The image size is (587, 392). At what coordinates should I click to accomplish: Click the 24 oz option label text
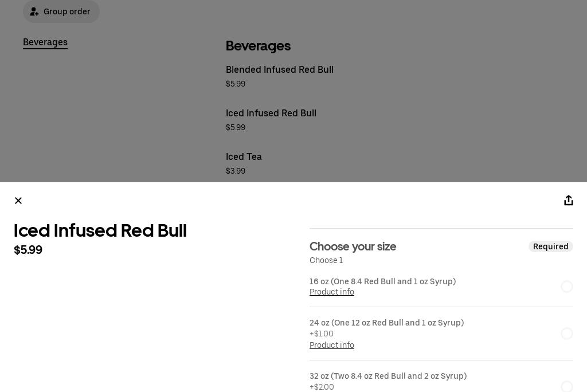[x=386, y=323]
